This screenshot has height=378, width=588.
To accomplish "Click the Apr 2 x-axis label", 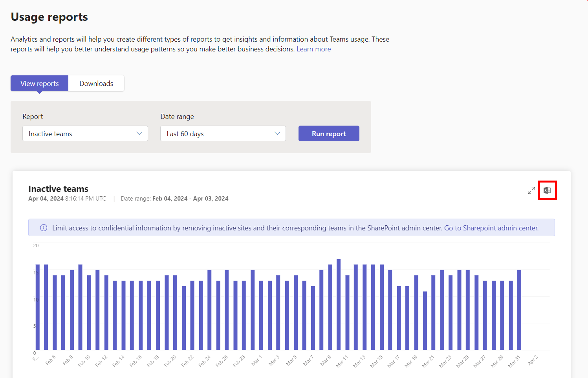I will pos(533,360).
